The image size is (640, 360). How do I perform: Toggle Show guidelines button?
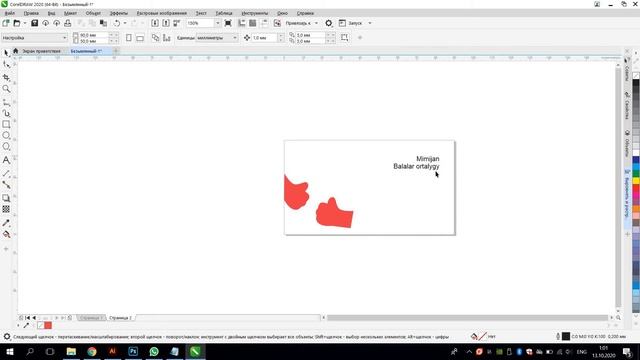pos(264,23)
